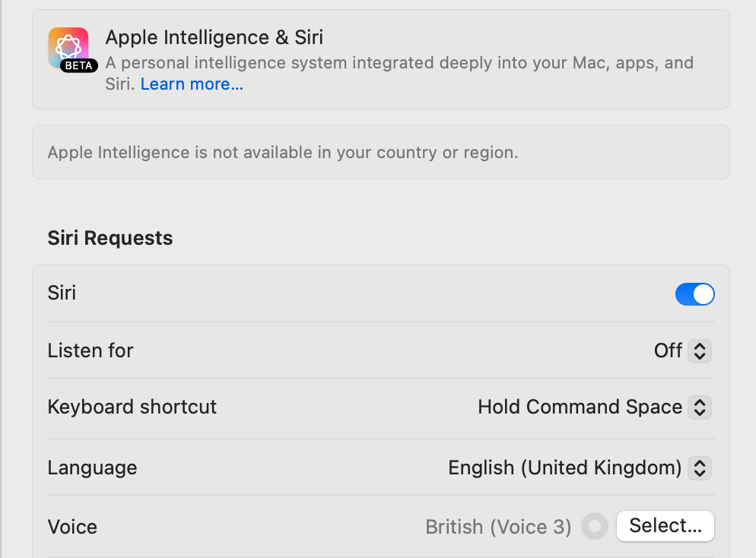Click the Keyboard shortcut row label
The width and height of the screenshot is (756, 558).
[x=132, y=407]
